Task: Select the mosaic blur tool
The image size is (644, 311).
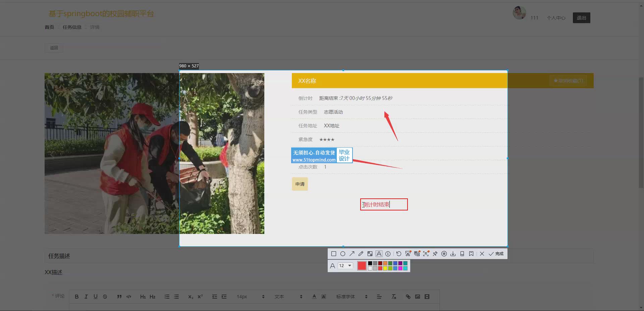Action: [370, 254]
